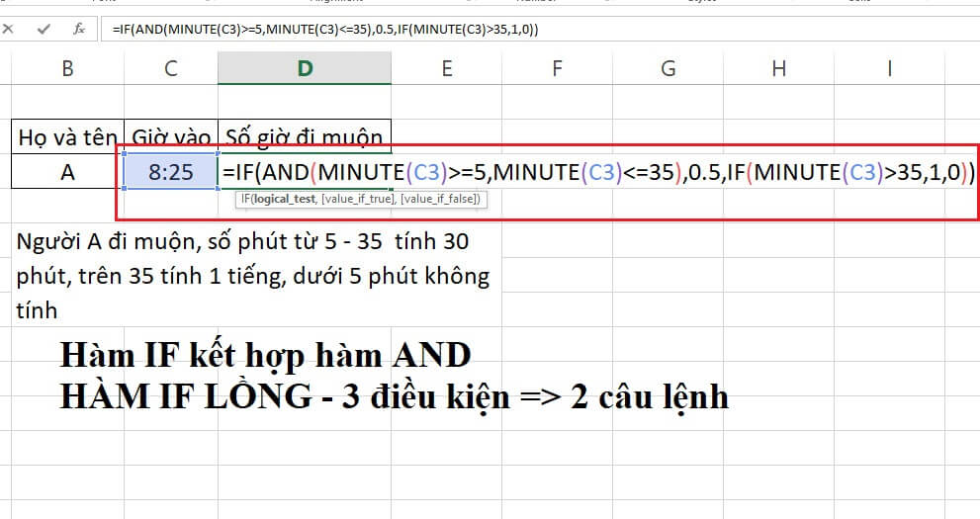Confirm formula with the checkmark icon

tap(44, 29)
